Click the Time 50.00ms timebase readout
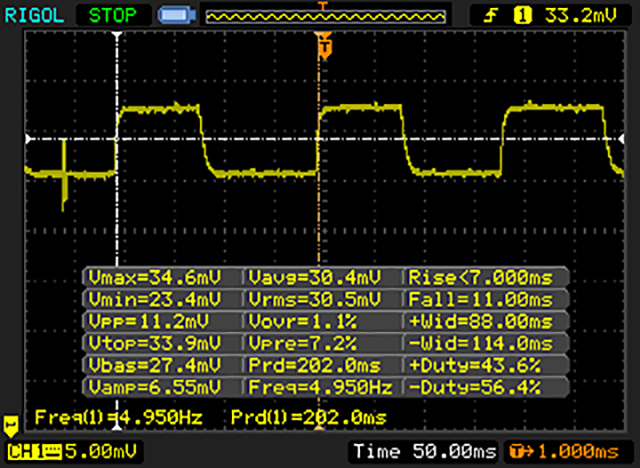Screen dimensions: 640x468 (425, 452)
